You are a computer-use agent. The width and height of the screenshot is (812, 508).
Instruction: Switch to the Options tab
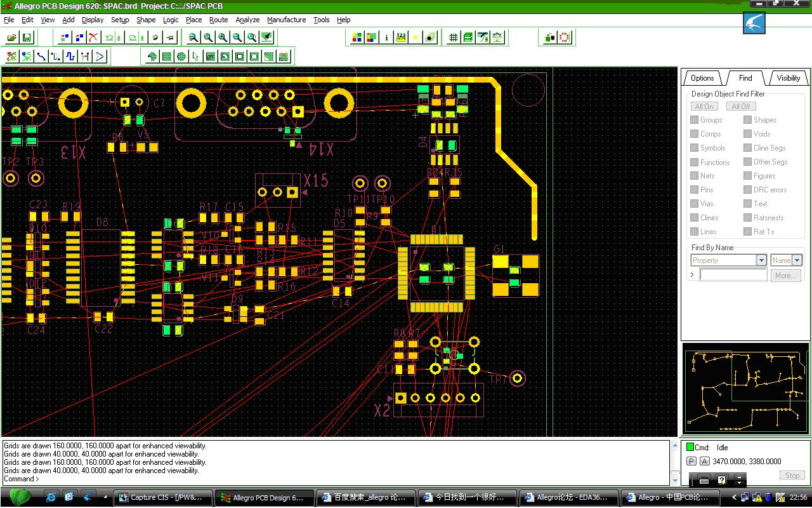coord(702,78)
